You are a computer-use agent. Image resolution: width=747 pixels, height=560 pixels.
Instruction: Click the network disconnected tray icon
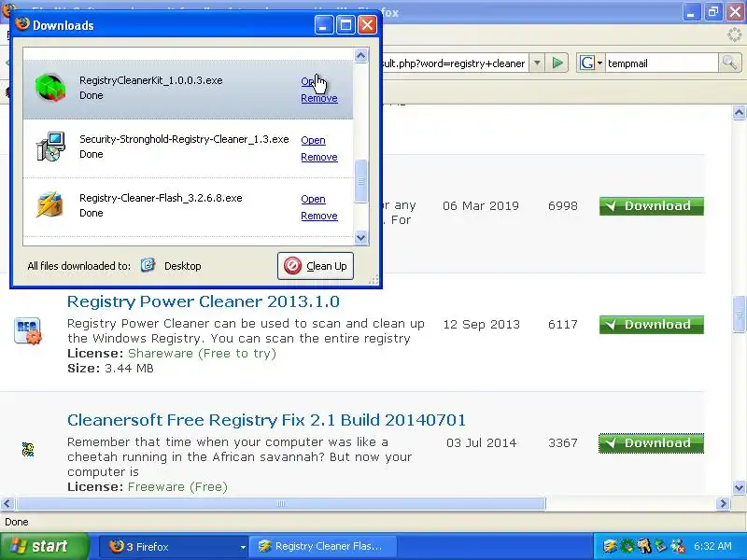coord(678,546)
